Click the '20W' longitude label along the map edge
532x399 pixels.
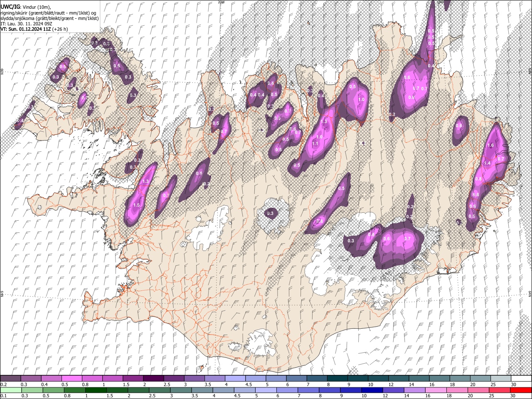point(221,2)
